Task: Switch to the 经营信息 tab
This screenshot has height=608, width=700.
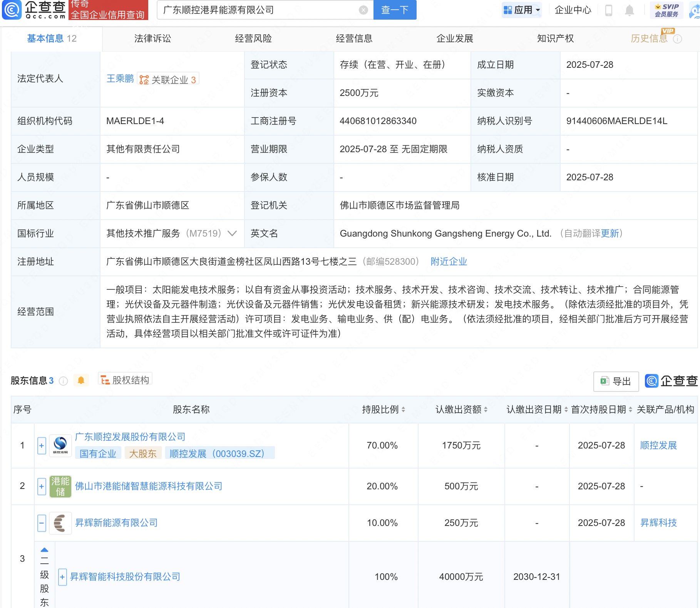Action: click(354, 39)
